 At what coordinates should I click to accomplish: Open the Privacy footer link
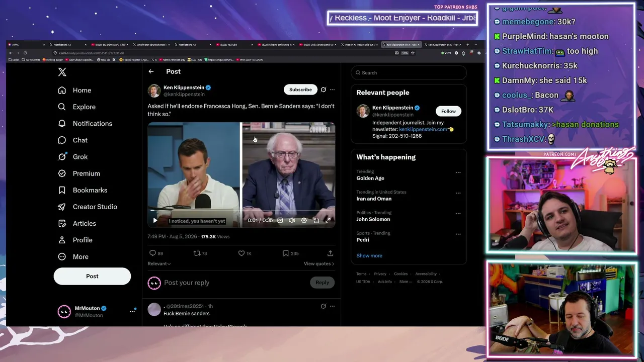(380, 274)
